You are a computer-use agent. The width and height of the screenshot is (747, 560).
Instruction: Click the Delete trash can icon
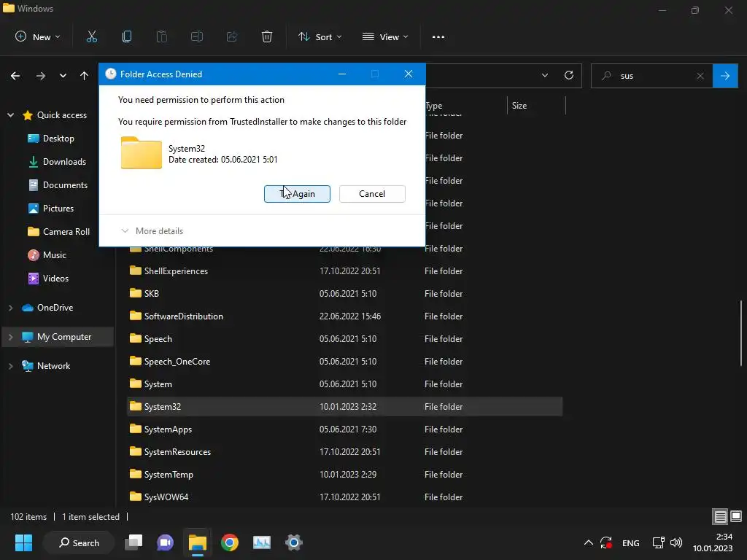(x=267, y=36)
